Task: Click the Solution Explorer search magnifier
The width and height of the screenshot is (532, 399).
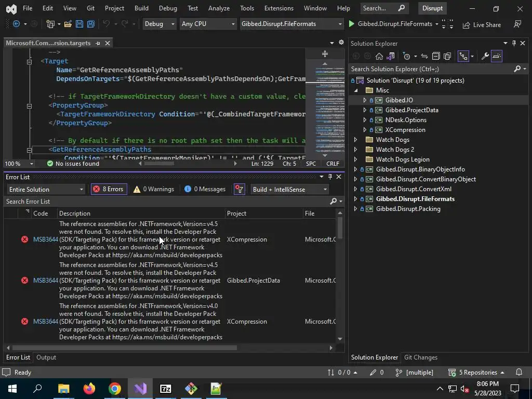Action: [517, 69]
